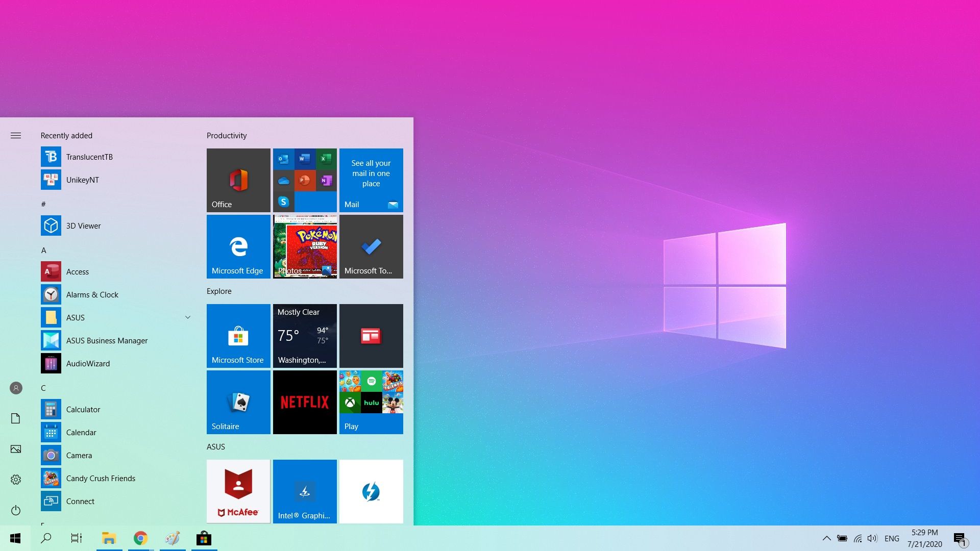Click the Productivity group title
Screen dimensions: 980x551
[x=227, y=135]
